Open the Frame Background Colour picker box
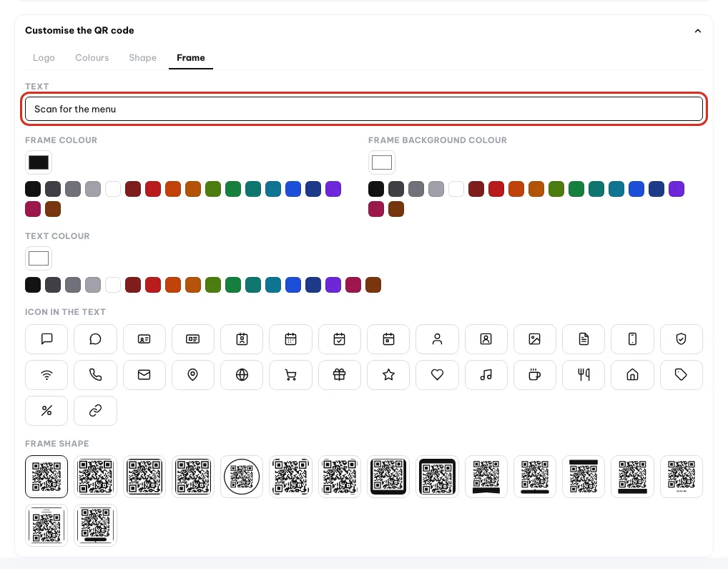The image size is (728, 569). 382,162
